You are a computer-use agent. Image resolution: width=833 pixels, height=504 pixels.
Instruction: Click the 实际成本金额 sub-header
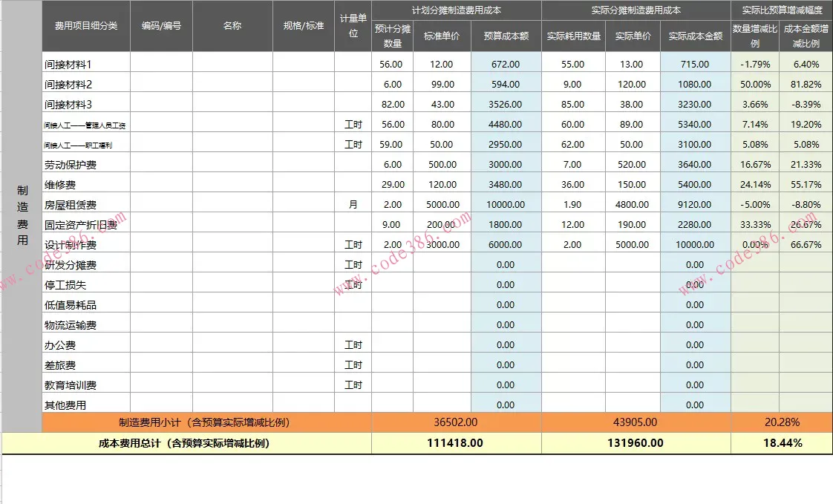(696, 36)
